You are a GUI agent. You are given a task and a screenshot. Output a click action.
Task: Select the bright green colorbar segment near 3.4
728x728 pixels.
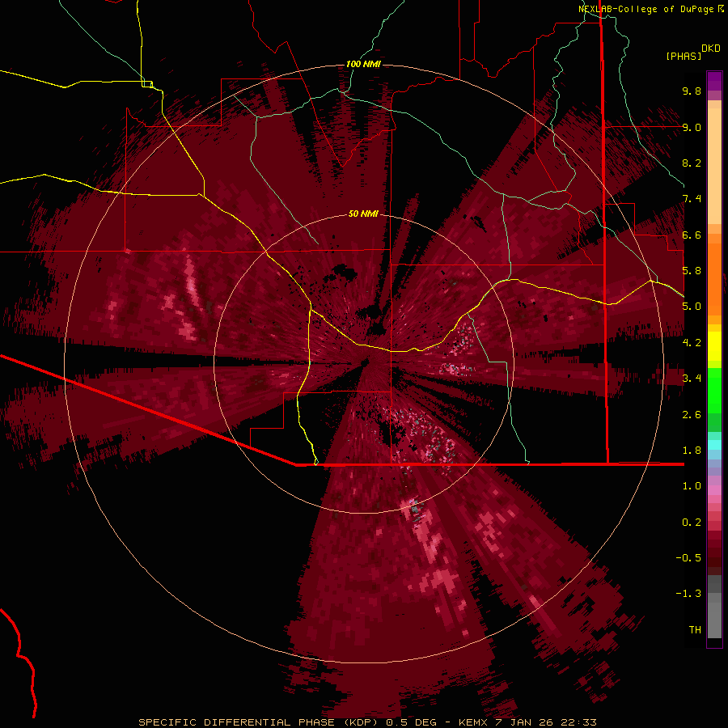click(714, 390)
